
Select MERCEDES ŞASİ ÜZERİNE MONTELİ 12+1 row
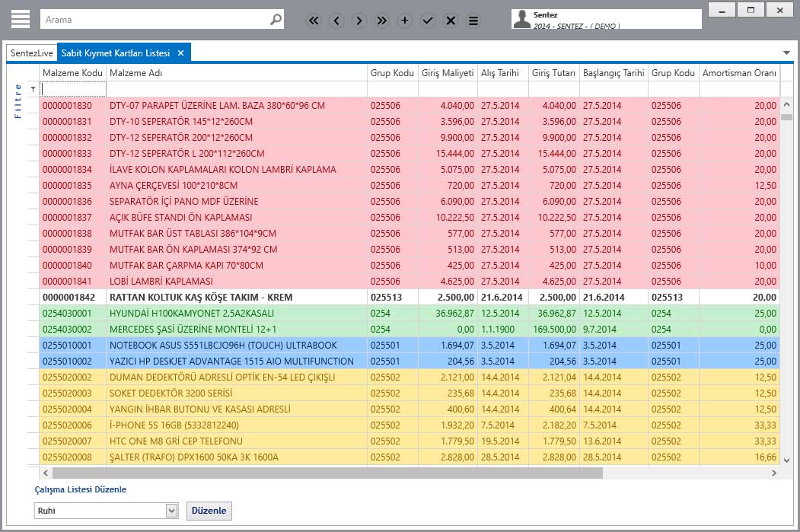[410, 329]
